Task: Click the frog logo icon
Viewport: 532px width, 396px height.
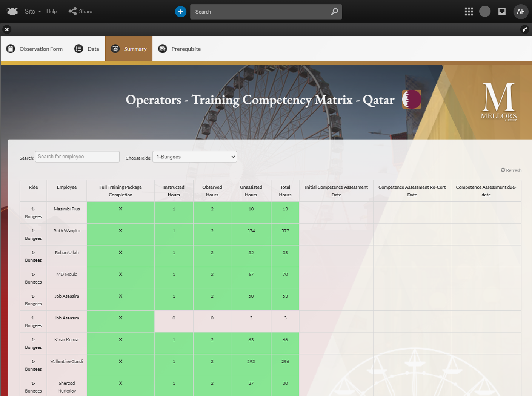Action: click(12, 11)
